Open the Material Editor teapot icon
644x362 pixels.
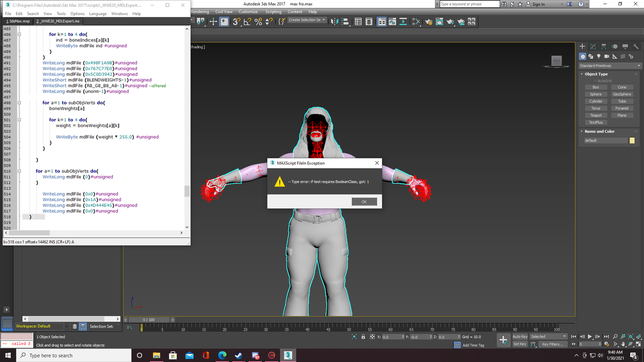(416, 22)
